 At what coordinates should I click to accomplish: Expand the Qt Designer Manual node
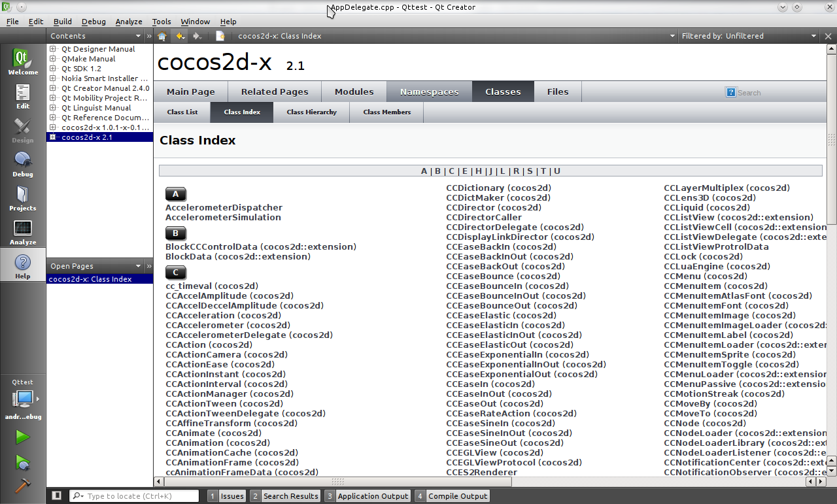53,49
